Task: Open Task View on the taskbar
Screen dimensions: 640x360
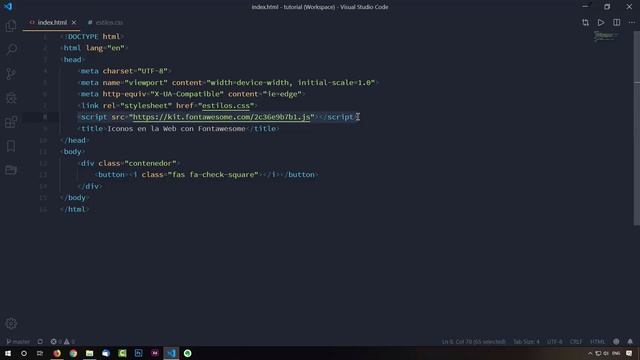Action: pos(40,353)
